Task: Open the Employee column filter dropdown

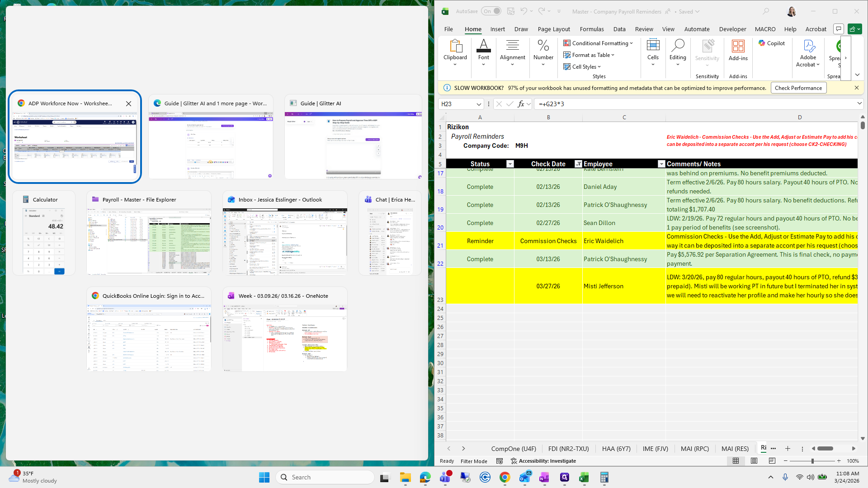Action: click(x=661, y=164)
